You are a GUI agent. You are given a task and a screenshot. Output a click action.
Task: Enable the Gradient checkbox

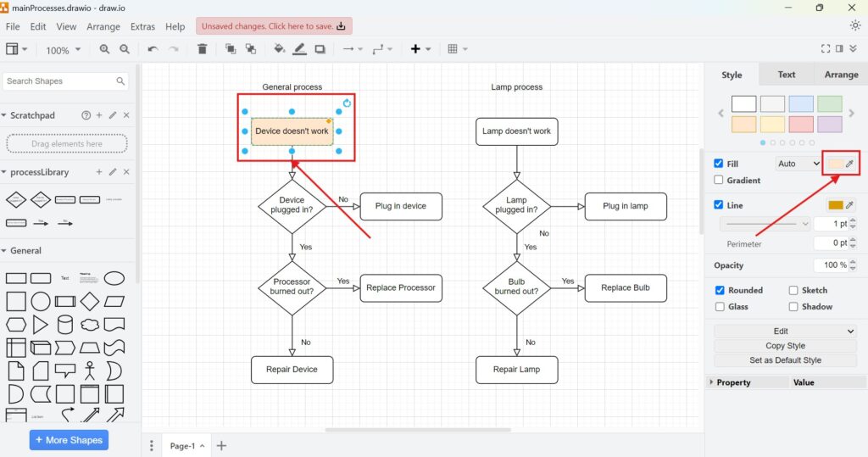(x=719, y=181)
